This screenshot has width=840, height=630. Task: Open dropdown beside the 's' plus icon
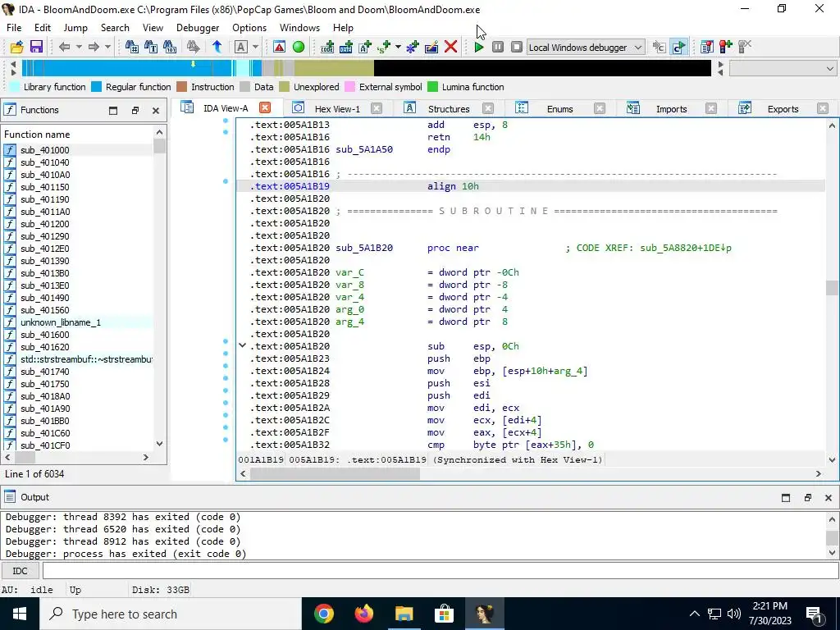398,47
